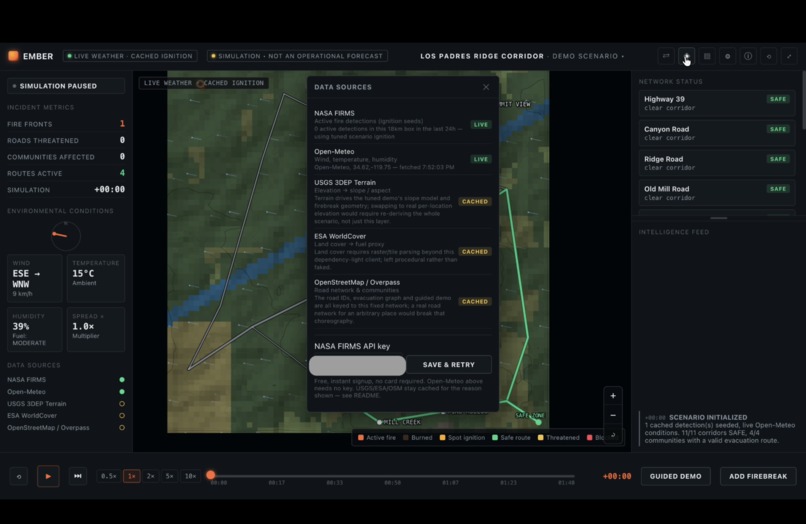Click the network status panel resize handle

click(718, 218)
